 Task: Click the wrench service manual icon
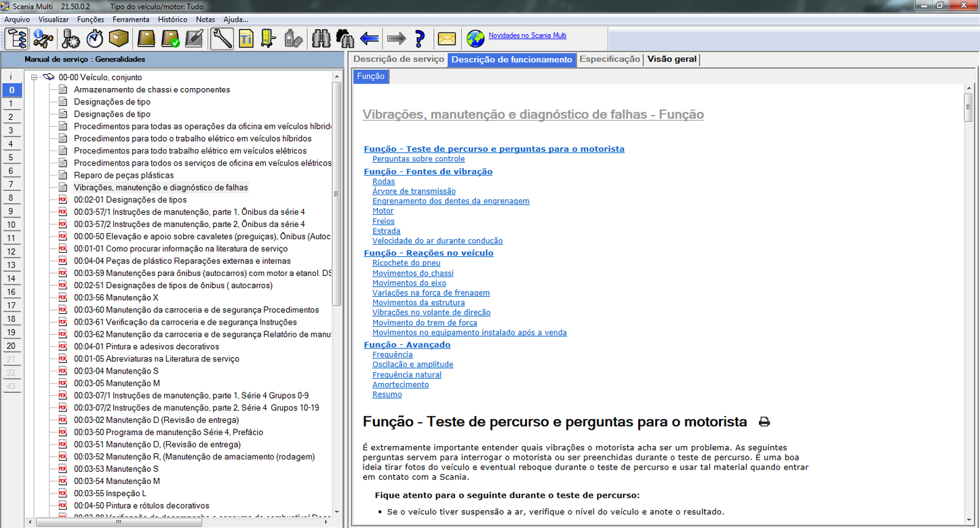click(x=222, y=39)
